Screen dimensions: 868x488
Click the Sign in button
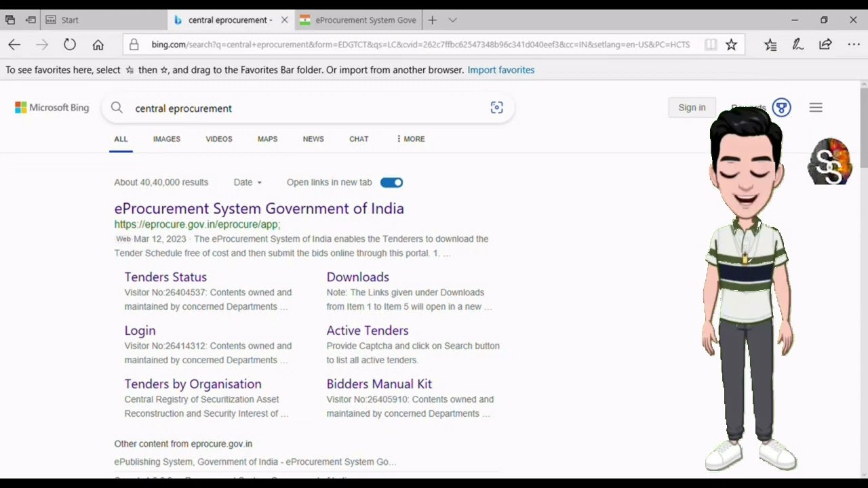coord(692,107)
